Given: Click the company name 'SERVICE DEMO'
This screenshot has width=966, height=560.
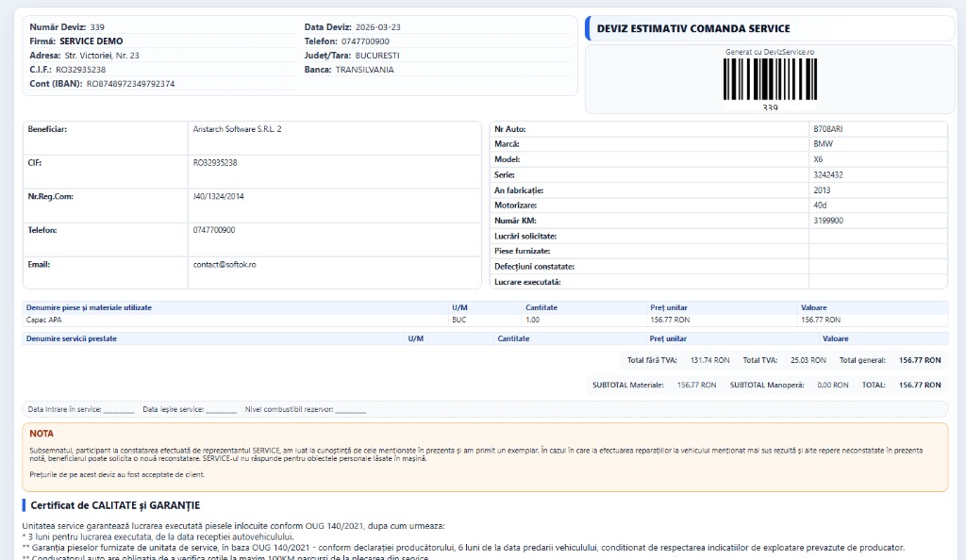Looking at the screenshot, I should coord(92,41).
